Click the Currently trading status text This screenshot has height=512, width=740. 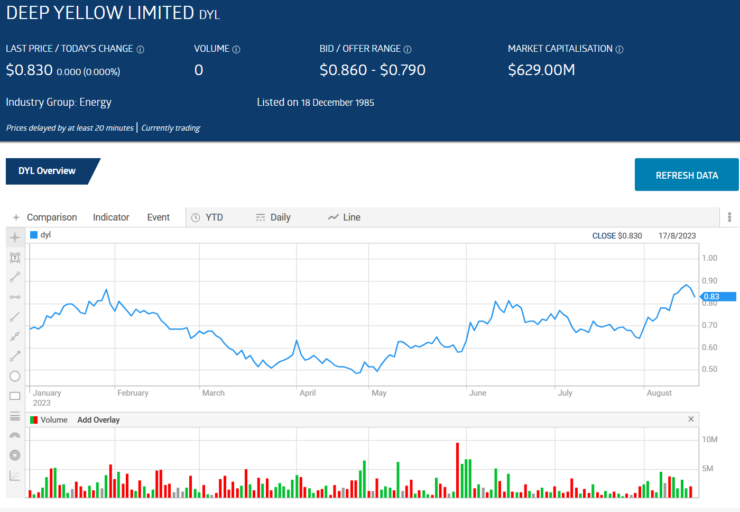coord(170,128)
